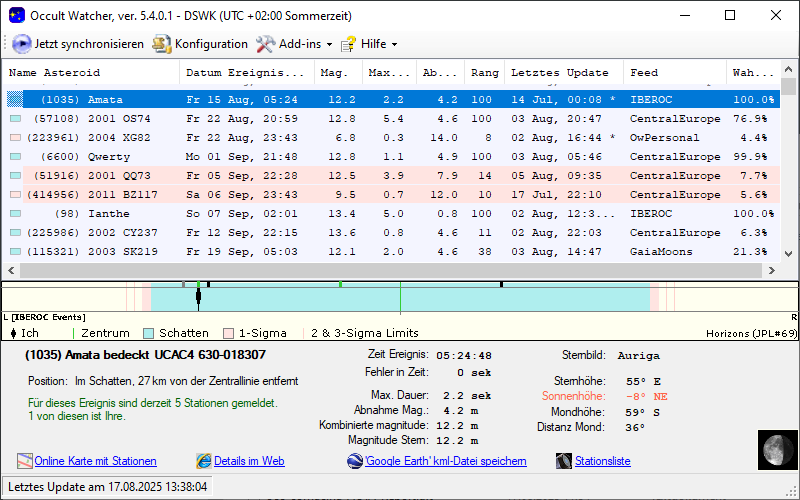Click the Add-ins tools icon
Image resolution: width=800 pixels, height=500 pixels.
(x=265, y=44)
